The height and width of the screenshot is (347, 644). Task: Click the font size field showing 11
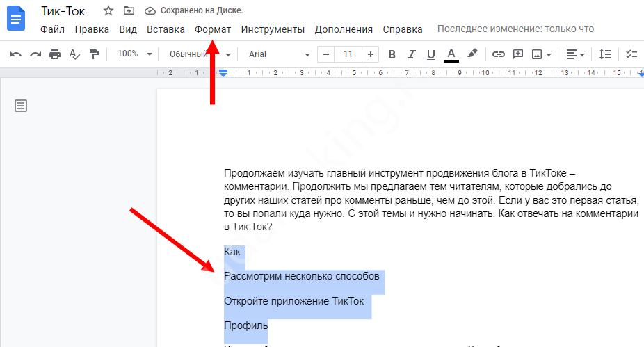click(x=348, y=54)
